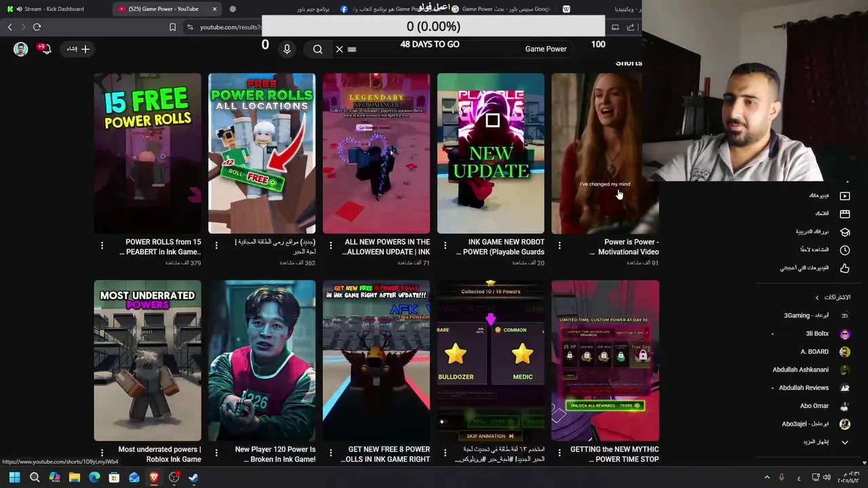Viewport: 868px width, 488px height.
Task: Bookmark this page with the bookmark icon
Action: point(172,27)
